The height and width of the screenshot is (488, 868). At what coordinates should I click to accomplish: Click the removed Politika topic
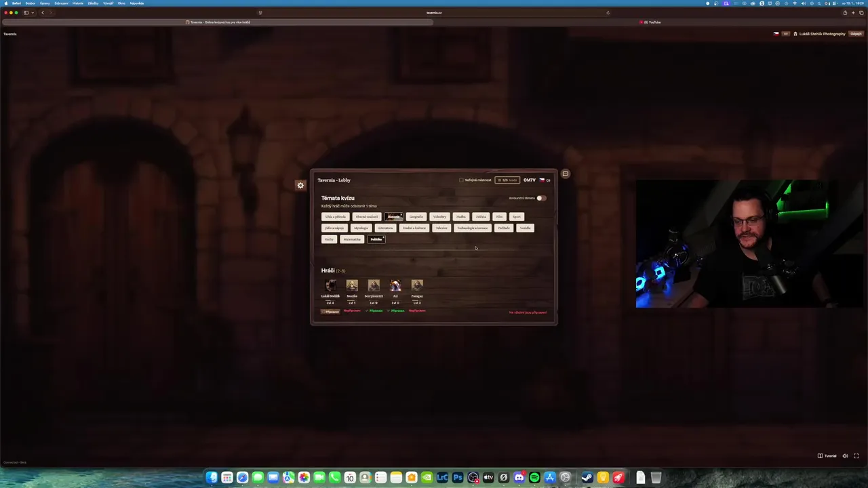pyautogui.click(x=376, y=239)
